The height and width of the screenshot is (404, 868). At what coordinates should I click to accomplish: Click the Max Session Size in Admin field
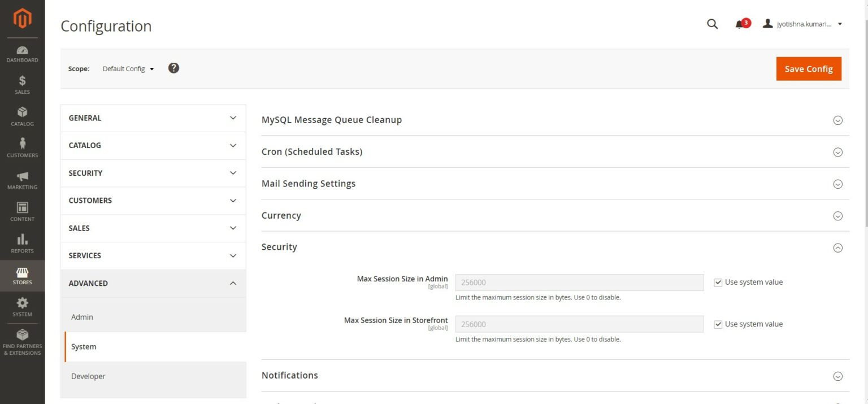(x=580, y=283)
